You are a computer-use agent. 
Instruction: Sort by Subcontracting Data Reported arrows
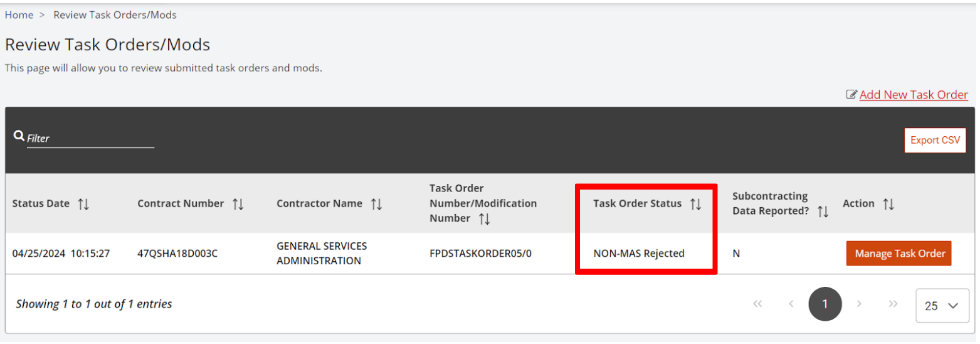pos(823,212)
